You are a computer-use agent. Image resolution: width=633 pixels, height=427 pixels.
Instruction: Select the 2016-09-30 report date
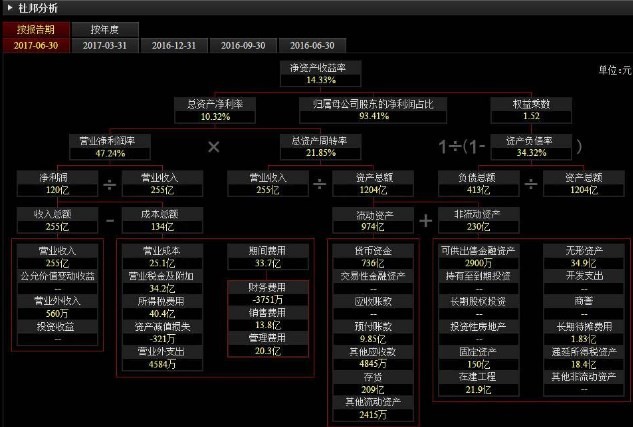click(x=243, y=45)
